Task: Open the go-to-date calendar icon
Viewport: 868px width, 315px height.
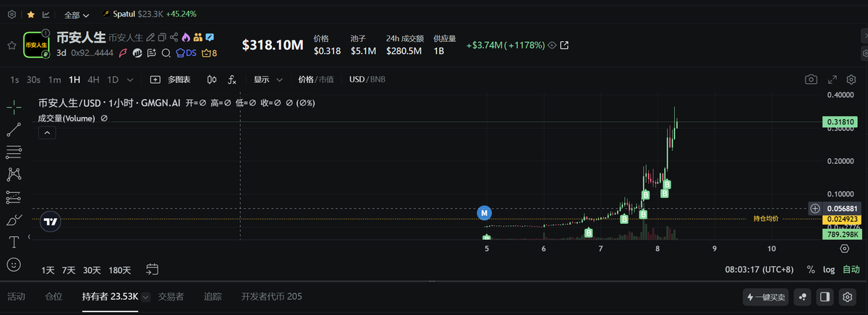Action: 152,269
